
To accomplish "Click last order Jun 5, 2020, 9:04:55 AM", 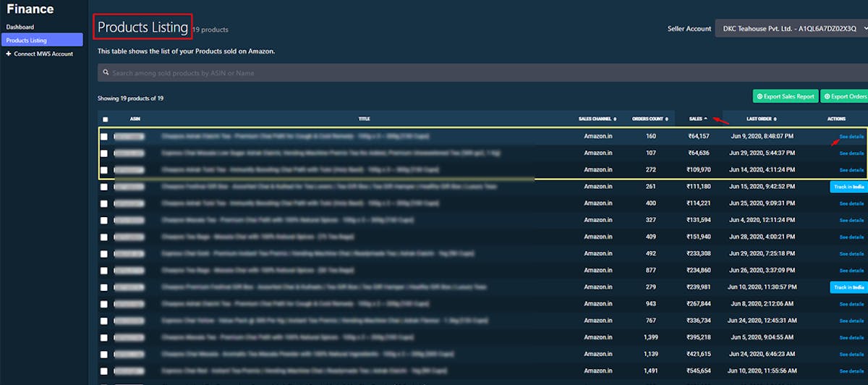I will pyautogui.click(x=762, y=337).
